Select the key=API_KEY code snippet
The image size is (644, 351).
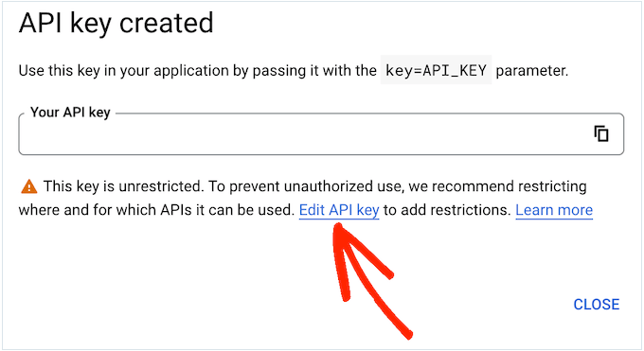436,70
